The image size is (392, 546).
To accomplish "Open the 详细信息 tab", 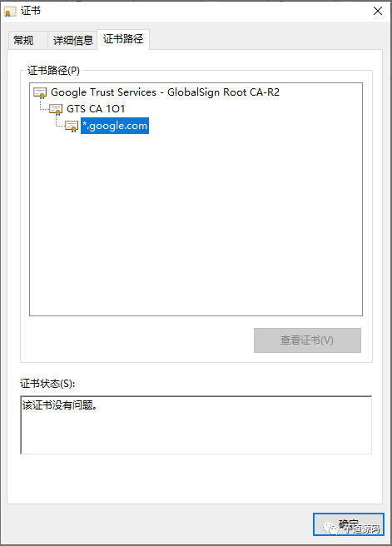I will tap(72, 41).
